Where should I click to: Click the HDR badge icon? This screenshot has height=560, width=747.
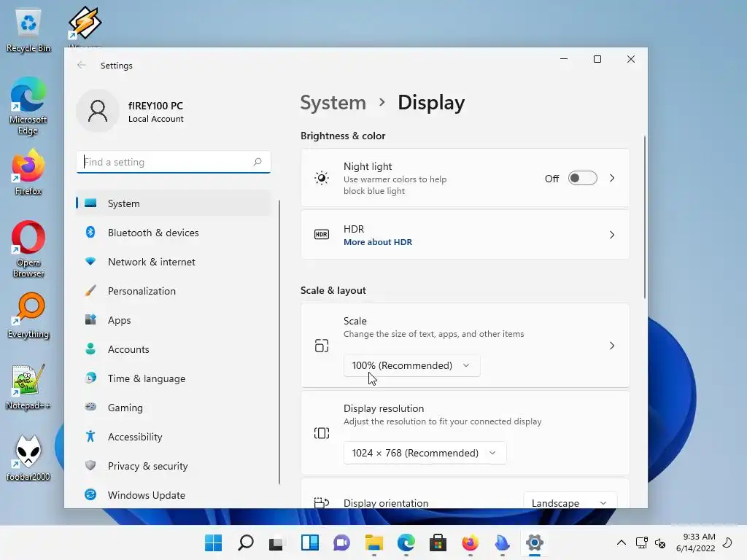pyautogui.click(x=322, y=235)
